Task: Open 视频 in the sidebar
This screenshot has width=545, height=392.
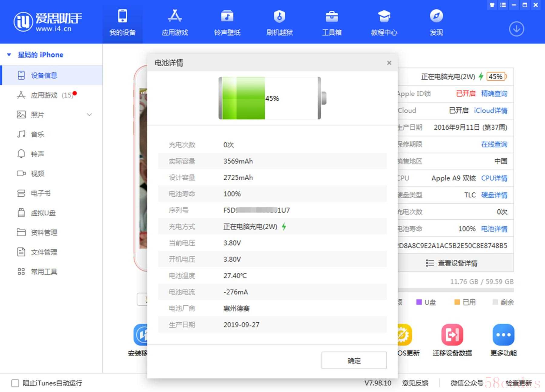Action: tap(51, 174)
